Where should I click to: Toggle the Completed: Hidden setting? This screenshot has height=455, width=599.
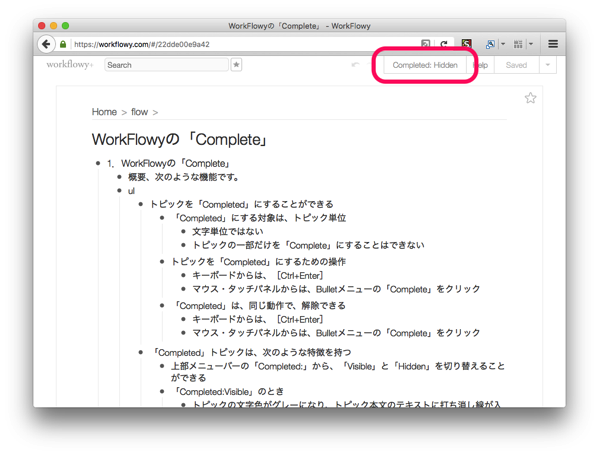pos(425,65)
